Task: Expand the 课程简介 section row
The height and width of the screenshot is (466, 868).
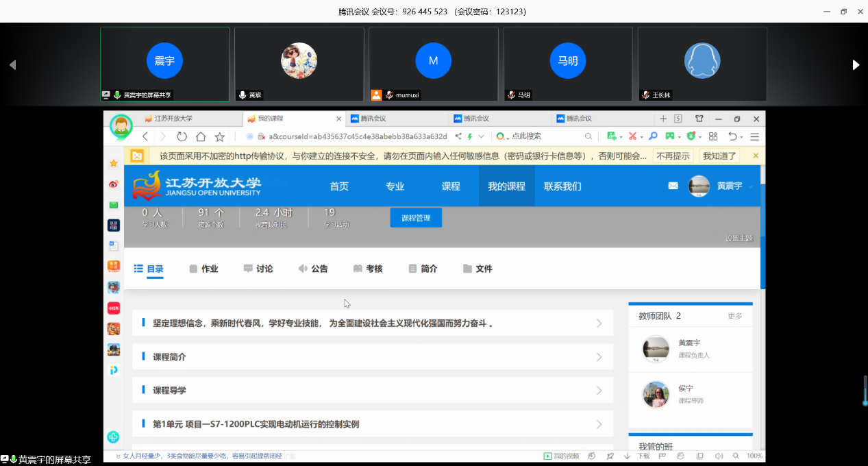Action: [372, 357]
